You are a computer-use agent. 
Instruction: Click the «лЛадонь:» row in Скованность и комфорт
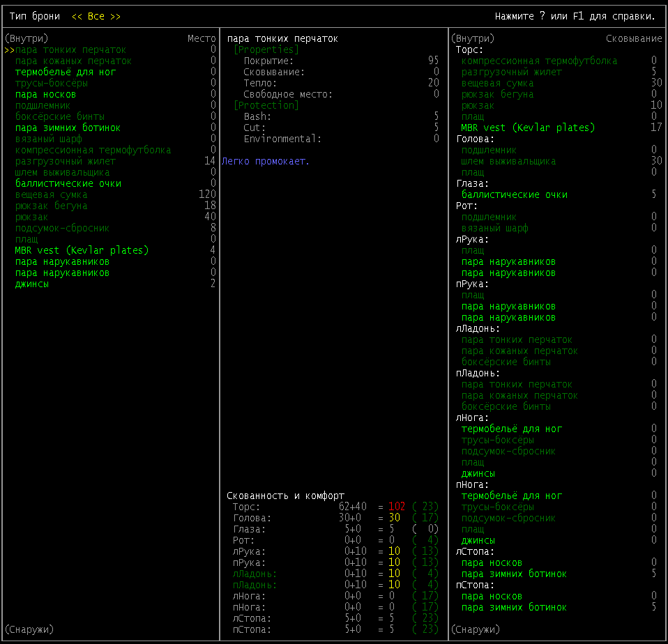click(x=335, y=574)
